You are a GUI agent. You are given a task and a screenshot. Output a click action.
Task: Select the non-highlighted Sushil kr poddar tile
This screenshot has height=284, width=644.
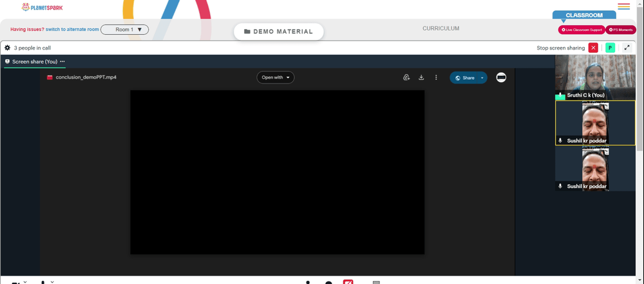click(x=595, y=169)
